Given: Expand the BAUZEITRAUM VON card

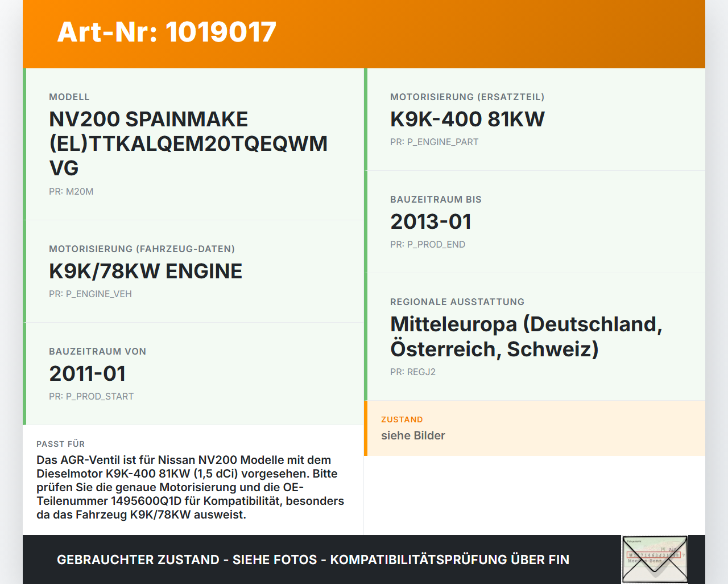Looking at the screenshot, I should tap(97, 351).
